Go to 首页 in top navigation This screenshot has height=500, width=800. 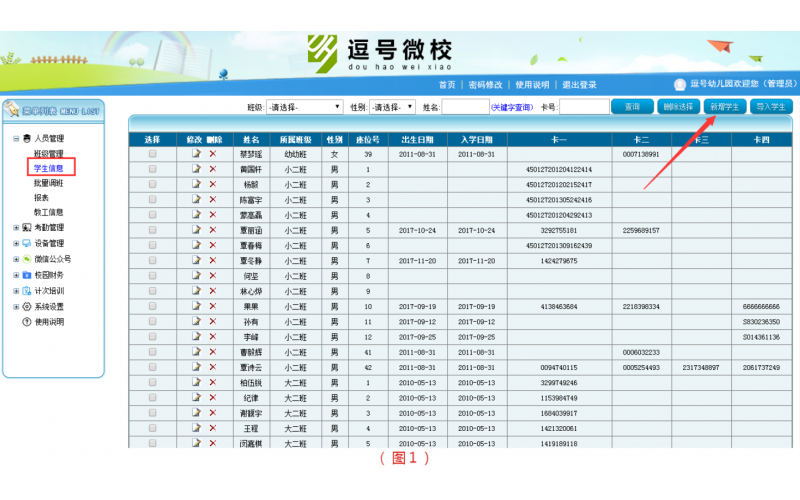(x=447, y=85)
